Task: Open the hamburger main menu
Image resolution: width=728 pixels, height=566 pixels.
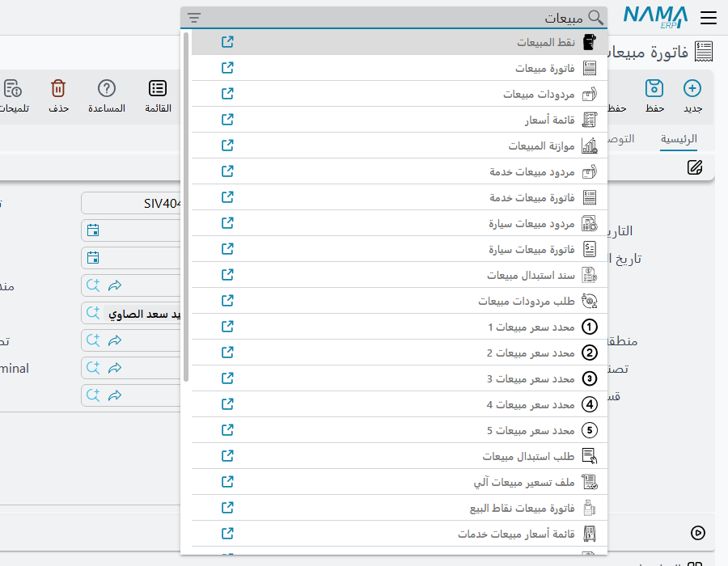Action: 709,18
